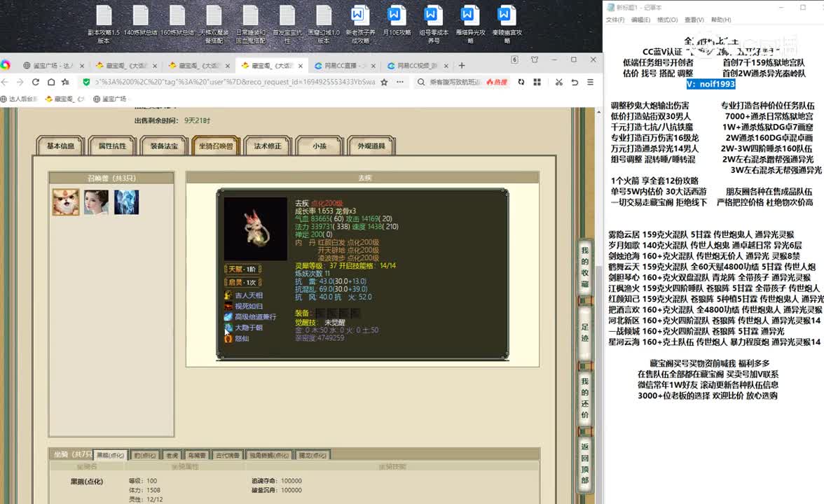Open the 160炼狱总结 desktop file
The image size is (824, 504).
click(177, 21)
